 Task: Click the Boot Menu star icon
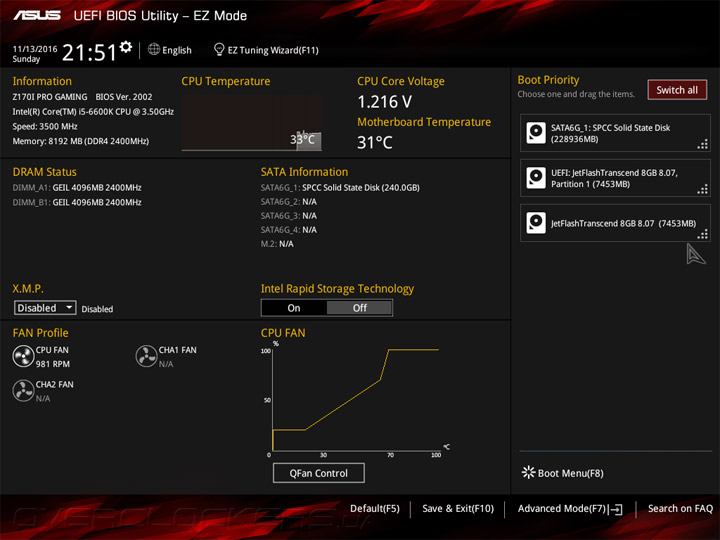pyautogui.click(x=529, y=472)
